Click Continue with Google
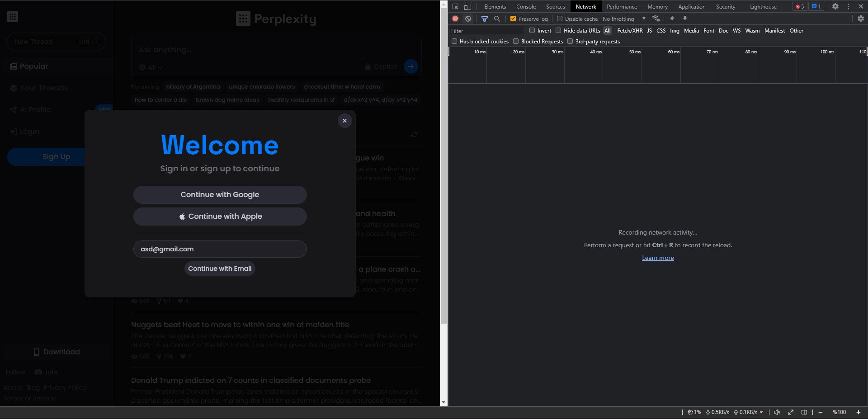The image size is (868, 419). [x=220, y=194]
